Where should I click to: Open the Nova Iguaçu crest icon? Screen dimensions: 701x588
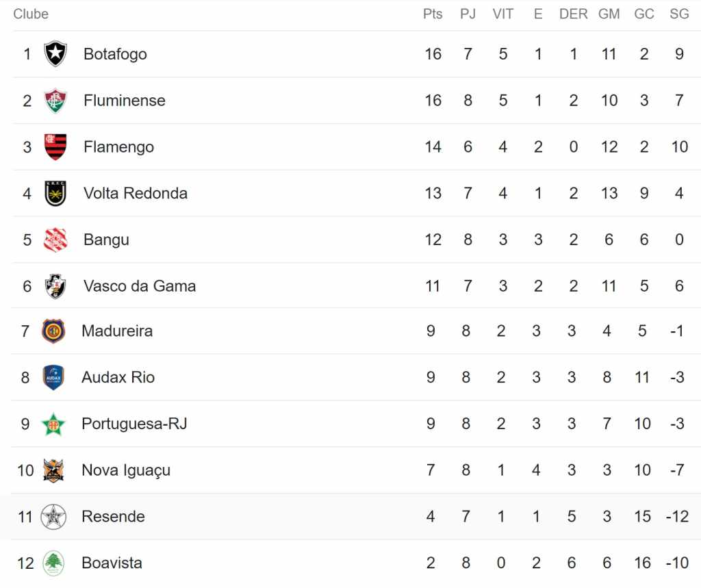tap(53, 470)
